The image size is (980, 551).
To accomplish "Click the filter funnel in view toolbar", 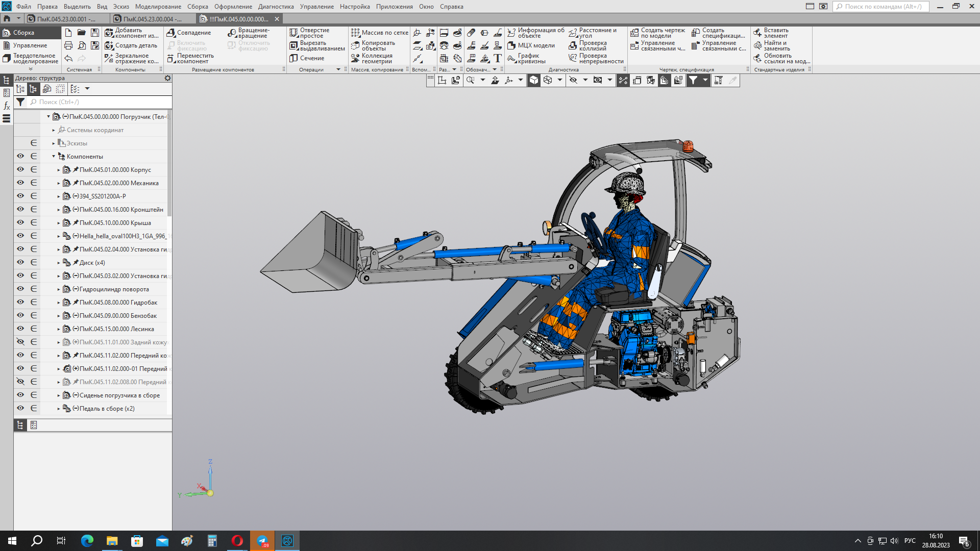I will pos(693,80).
